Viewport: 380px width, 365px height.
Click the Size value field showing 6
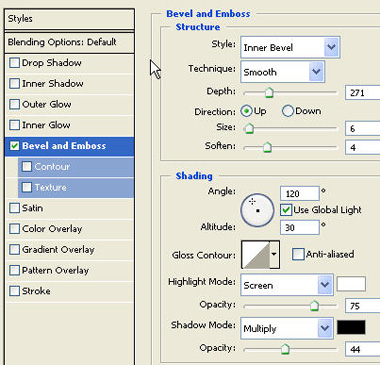click(363, 128)
